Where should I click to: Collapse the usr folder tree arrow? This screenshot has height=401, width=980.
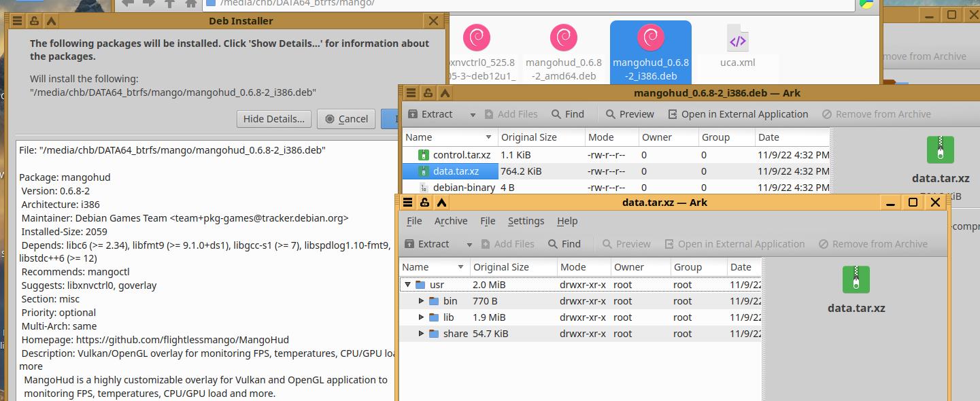point(408,285)
